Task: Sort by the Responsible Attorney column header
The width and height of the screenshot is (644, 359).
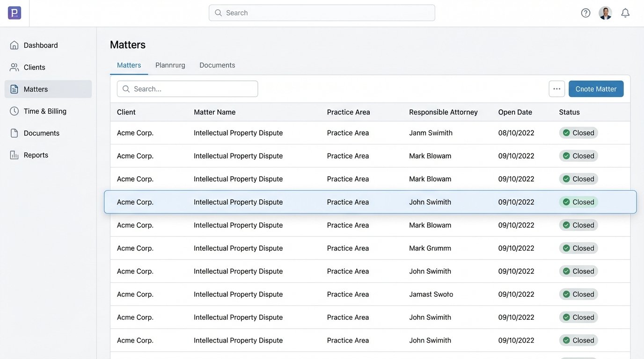Action: (x=443, y=112)
